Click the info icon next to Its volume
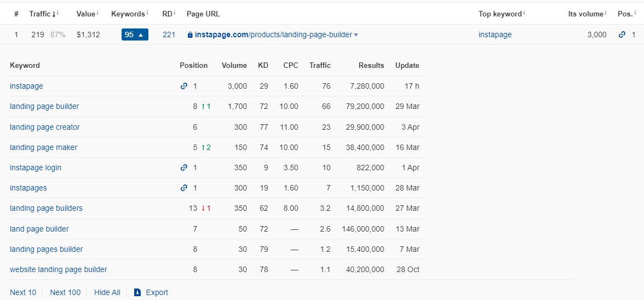Image resolution: width=644 pixels, height=300 pixels. 606,13
